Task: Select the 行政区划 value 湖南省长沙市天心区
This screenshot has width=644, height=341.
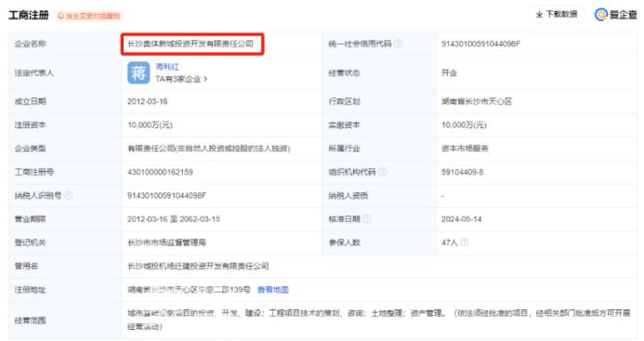Action: click(477, 101)
